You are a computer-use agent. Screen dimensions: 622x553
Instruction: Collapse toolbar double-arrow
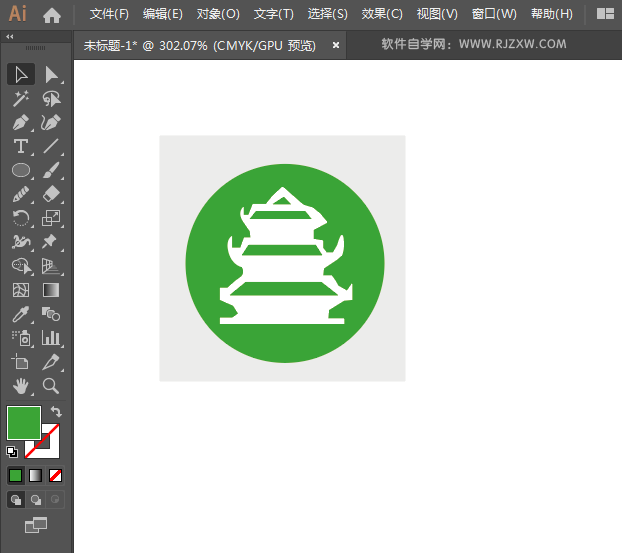coord(10,36)
